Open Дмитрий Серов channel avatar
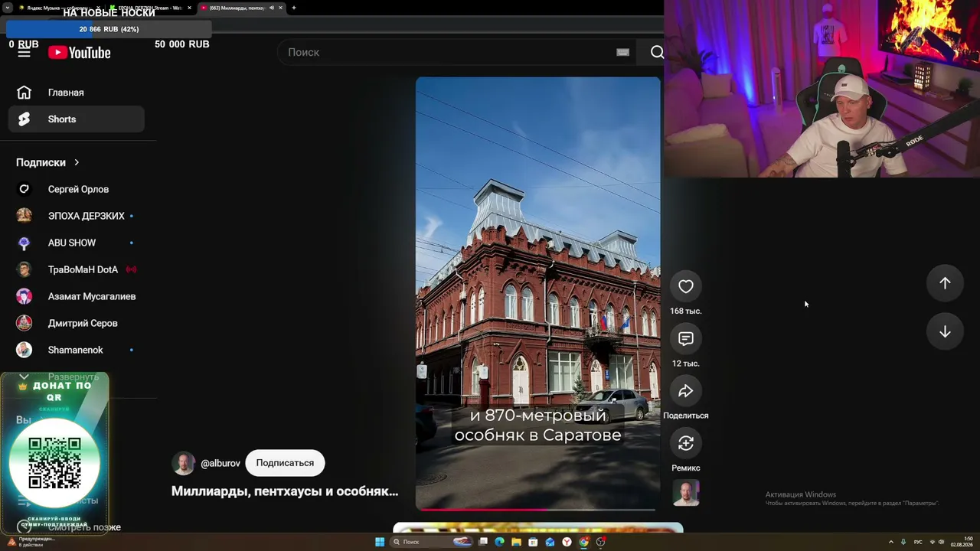 (24, 323)
